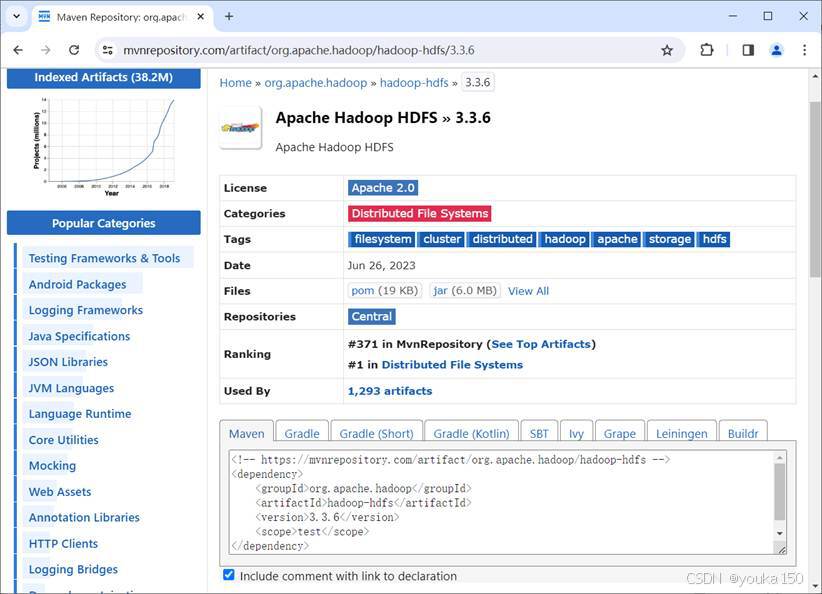Click the Hadoop logo thumbnail
Image resolution: width=822 pixels, height=594 pixels.
[240, 127]
